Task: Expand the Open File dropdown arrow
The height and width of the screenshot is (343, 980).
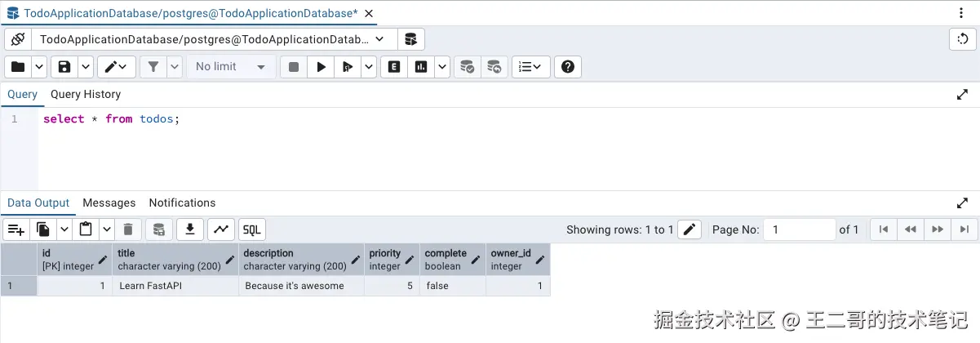Action: tap(39, 67)
